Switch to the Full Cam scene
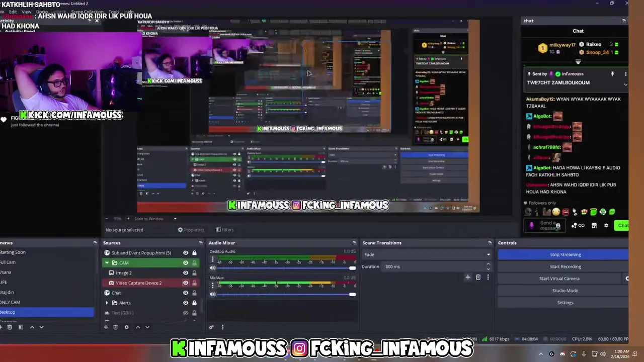Screen dimensions: 644x362 pyautogui.click(x=46, y=262)
